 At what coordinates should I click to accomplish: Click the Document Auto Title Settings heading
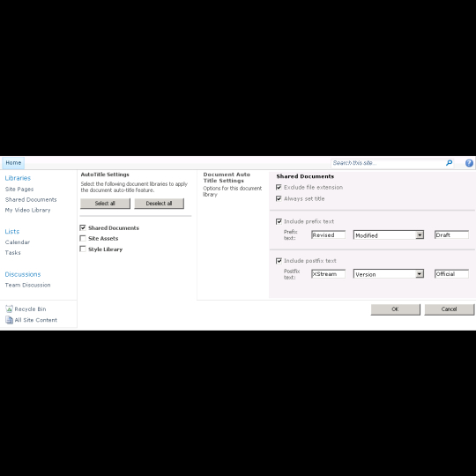[227, 177]
